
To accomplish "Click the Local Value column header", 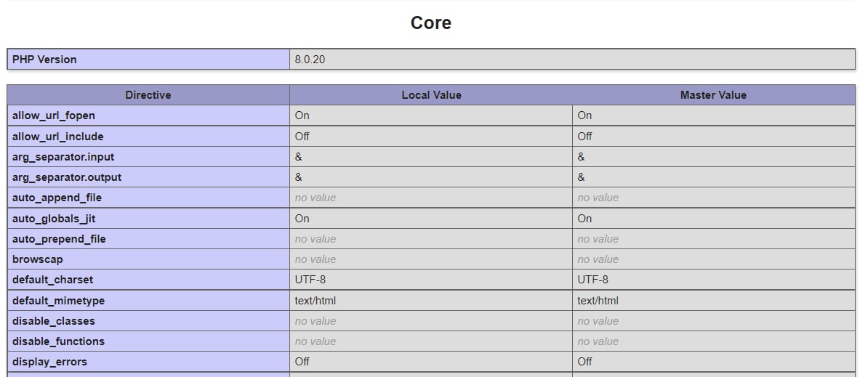I will 431,95.
